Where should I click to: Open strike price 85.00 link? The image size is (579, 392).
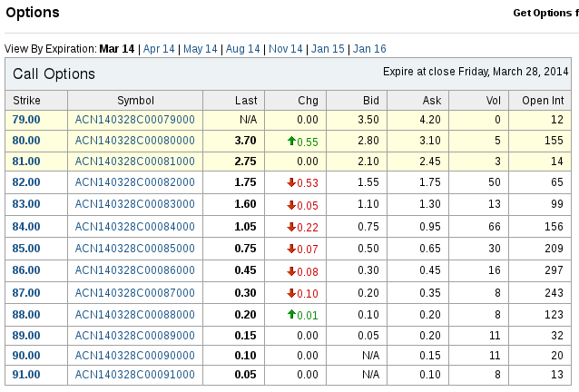[26, 249]
